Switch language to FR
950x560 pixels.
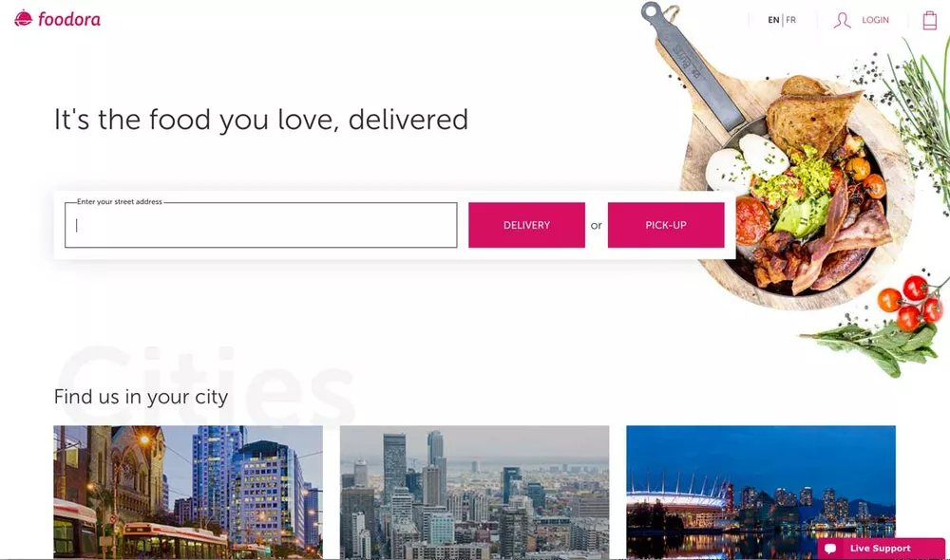point(791,20)
